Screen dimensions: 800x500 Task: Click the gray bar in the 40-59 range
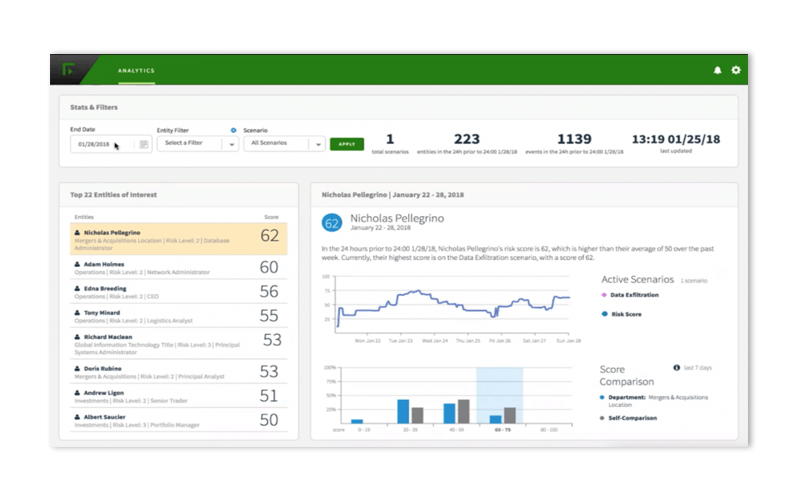tap(463, 411)
